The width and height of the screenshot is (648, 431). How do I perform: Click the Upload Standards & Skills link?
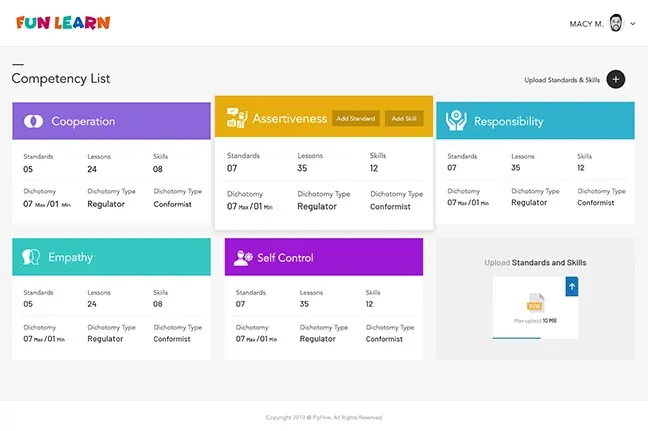click(562, 80)
